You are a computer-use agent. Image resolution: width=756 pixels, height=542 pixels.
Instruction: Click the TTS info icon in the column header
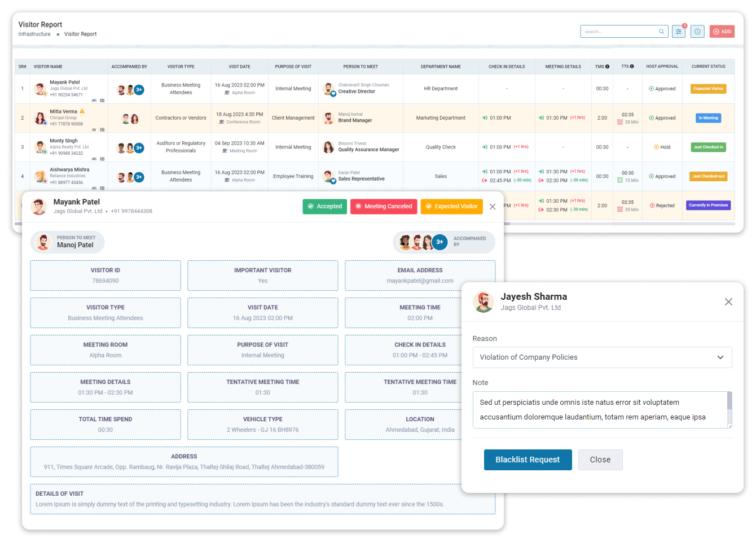click(632, 66)
